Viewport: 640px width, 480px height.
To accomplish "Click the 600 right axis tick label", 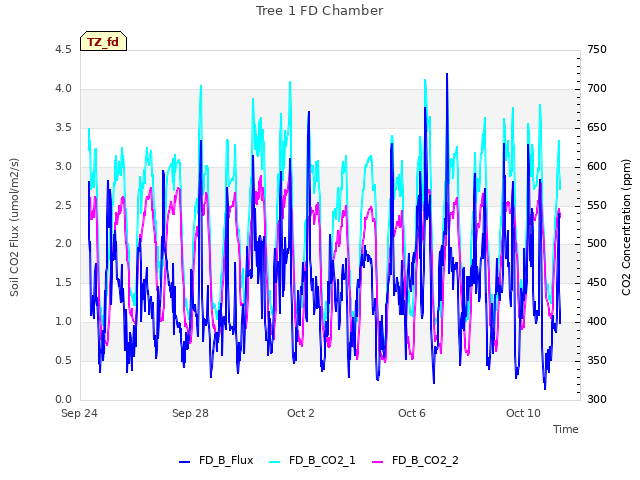I will pos(597,167).
